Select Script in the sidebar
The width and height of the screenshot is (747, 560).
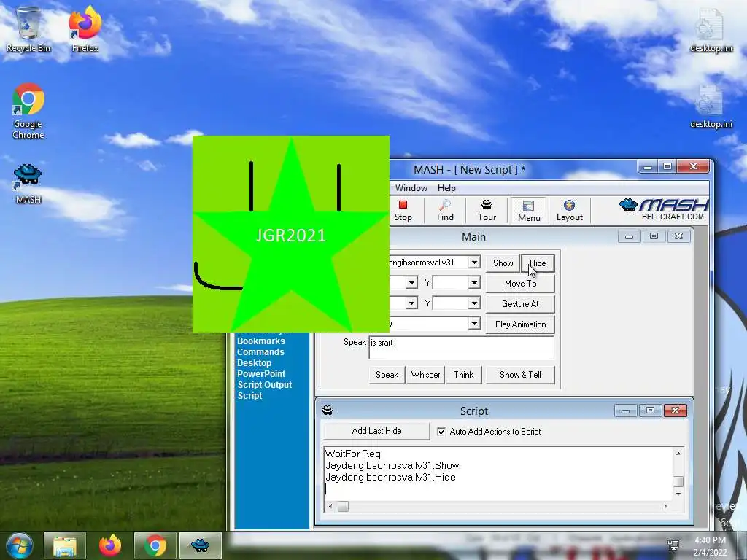249,396
